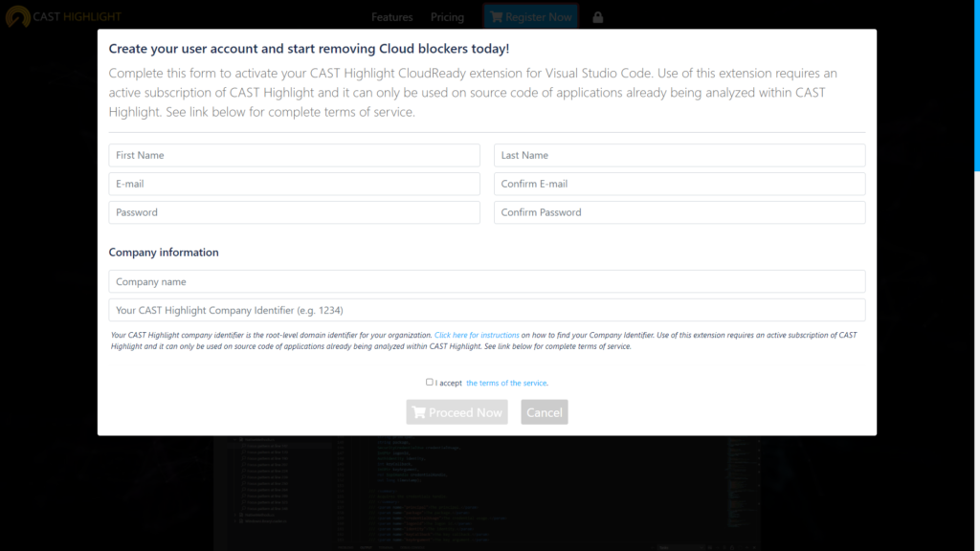Viewport: 980px width, 551px height.
Task: Check the "I accept" terms checkbox
Action: click(x=430, y=381)
